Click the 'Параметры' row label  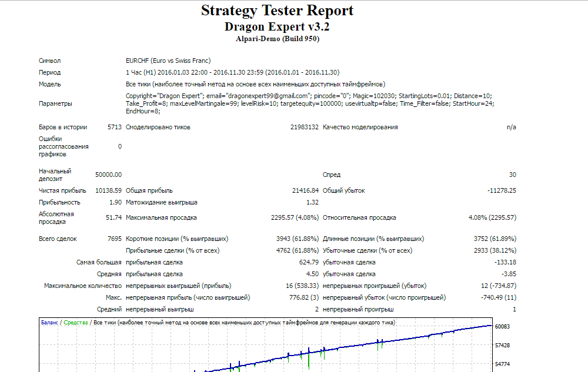[55, 104]
